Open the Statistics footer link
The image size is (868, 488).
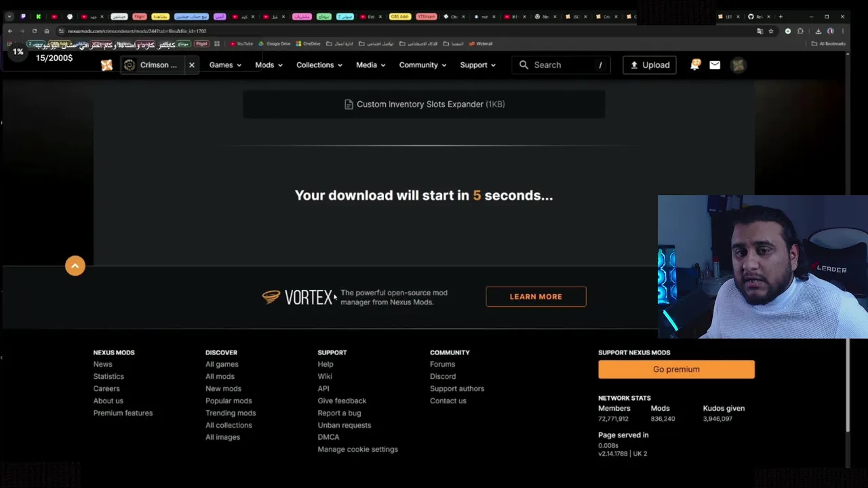click(108, 377)
